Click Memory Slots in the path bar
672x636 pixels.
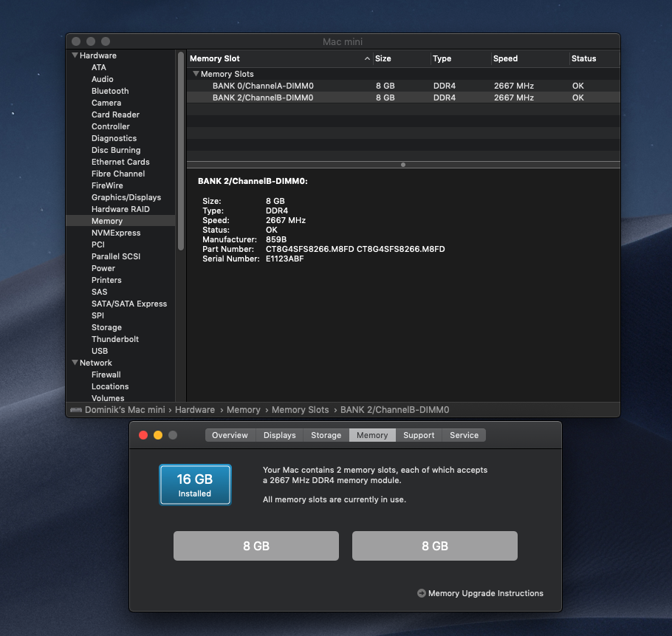(300, 410)
